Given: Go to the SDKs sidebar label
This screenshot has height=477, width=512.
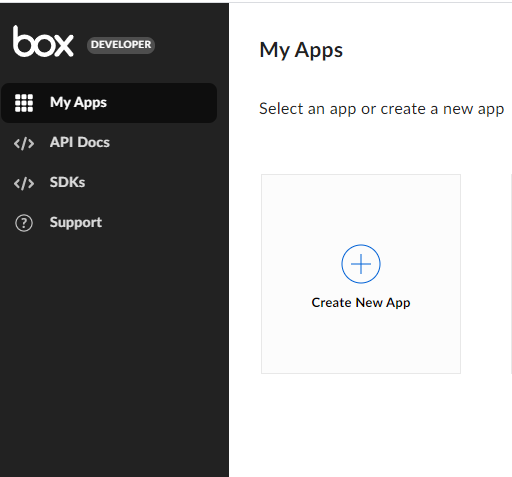Looking at the screenshot, I should coord(67,182).
